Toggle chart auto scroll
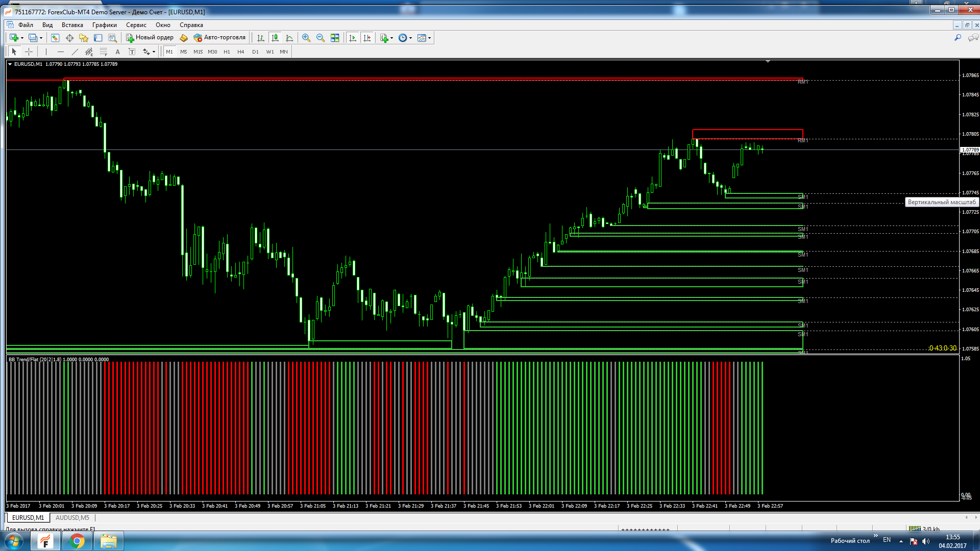The width and height of the screenshot is (980, 551). pyautogui.click(x=352, y=38)
